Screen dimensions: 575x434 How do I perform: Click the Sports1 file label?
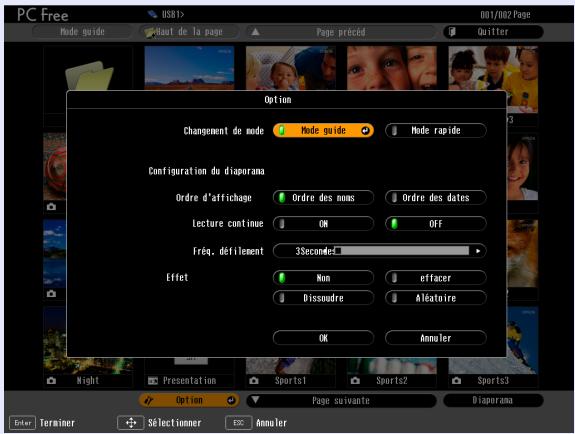tap(290, 381)
